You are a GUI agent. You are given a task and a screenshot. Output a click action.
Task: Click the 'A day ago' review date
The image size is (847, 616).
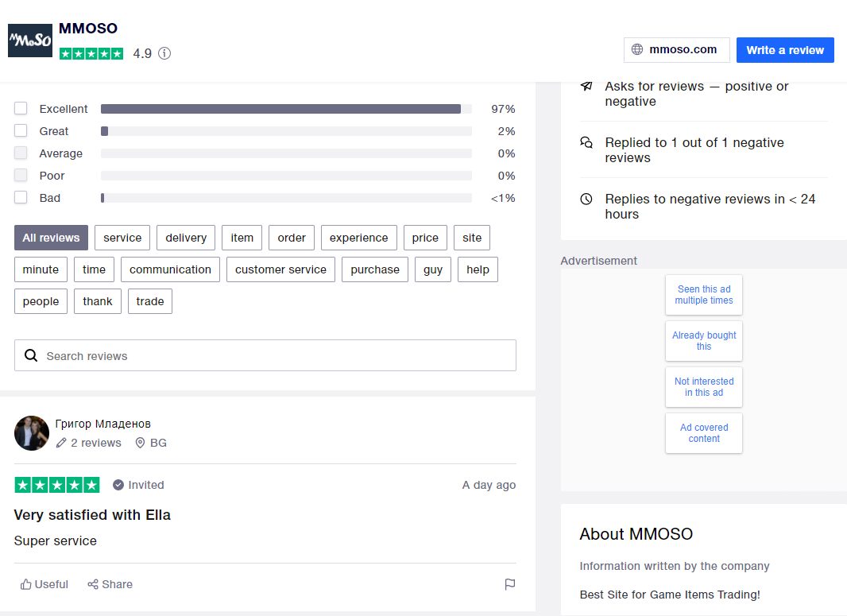point(489,485)
